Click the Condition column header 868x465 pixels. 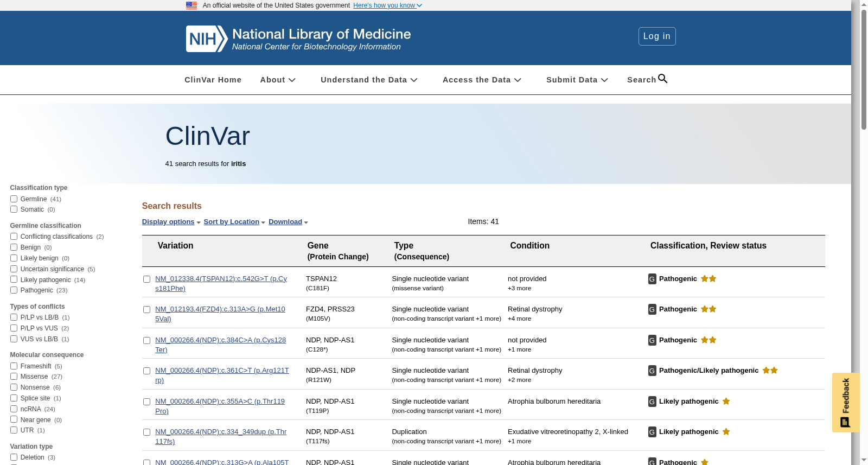(529, 246)
